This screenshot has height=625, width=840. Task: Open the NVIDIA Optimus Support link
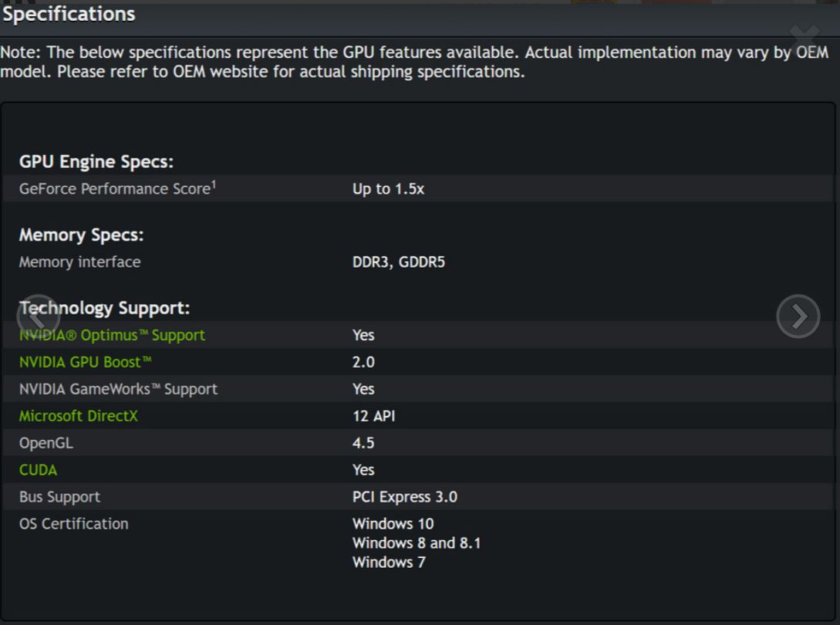pos(112,336)
